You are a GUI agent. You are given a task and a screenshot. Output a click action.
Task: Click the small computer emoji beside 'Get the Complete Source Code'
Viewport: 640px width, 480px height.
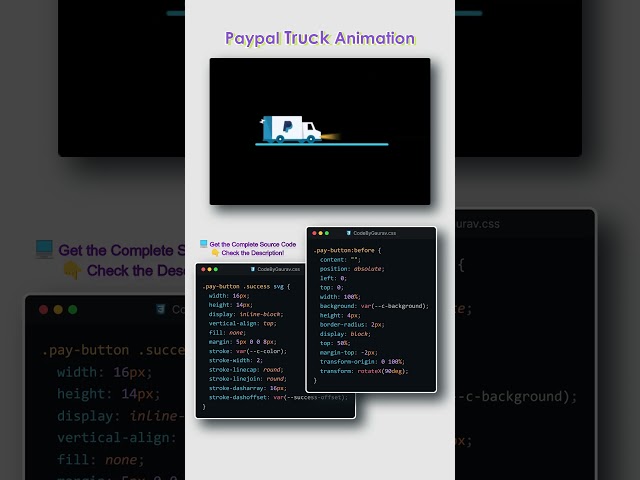(x=204, y=244)
